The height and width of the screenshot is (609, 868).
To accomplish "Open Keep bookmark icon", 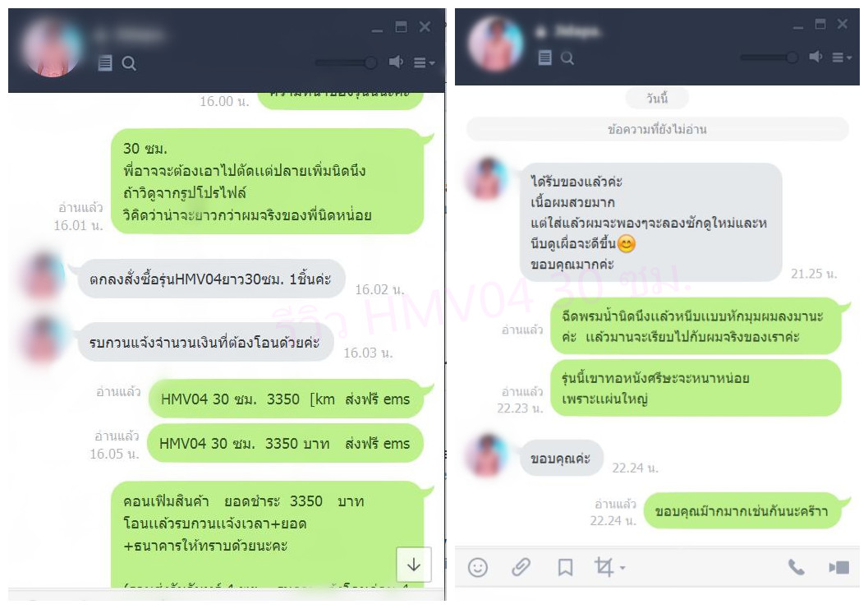I will (x=565, y=567).
